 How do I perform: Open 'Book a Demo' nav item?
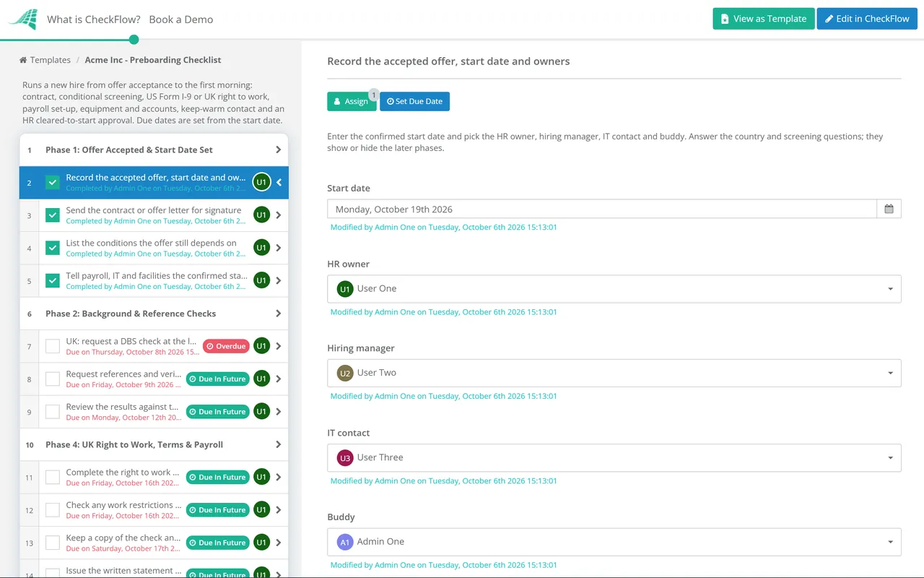point(181,20)
